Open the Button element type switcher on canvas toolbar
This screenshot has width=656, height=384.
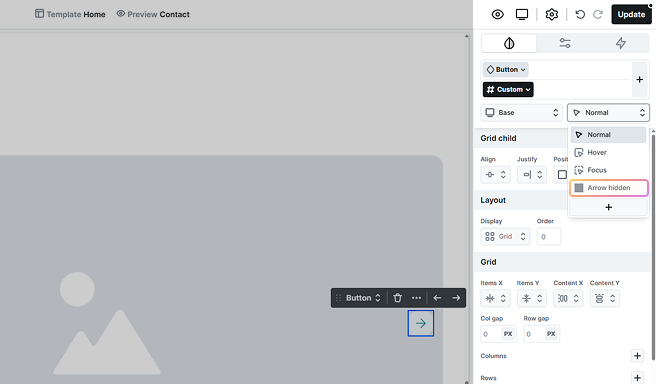click(x=363, y=298)
